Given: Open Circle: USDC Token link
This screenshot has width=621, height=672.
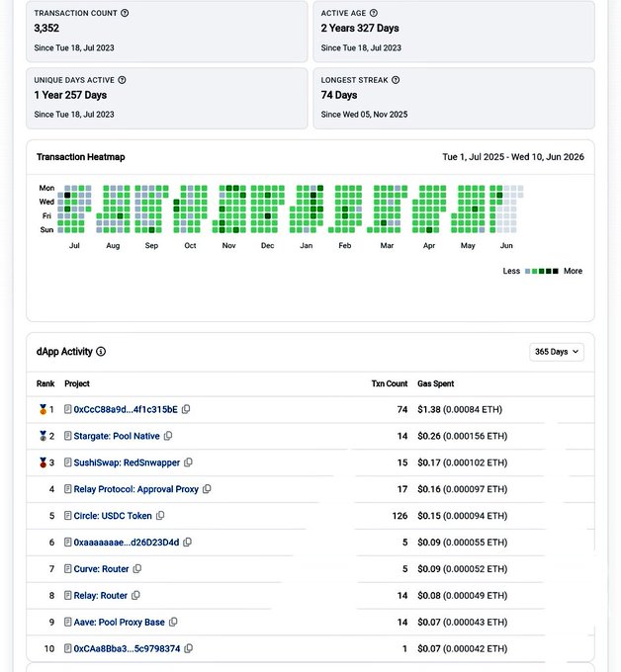Looking at the screenshot, I should click(113, 516).
